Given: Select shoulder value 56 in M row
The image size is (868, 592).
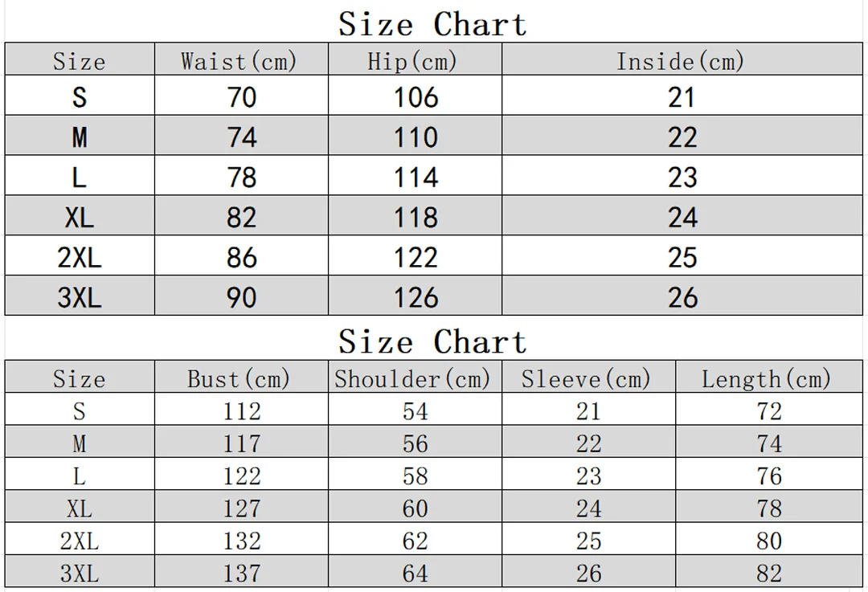Looking at the screenshot, I should coord(416,443).
